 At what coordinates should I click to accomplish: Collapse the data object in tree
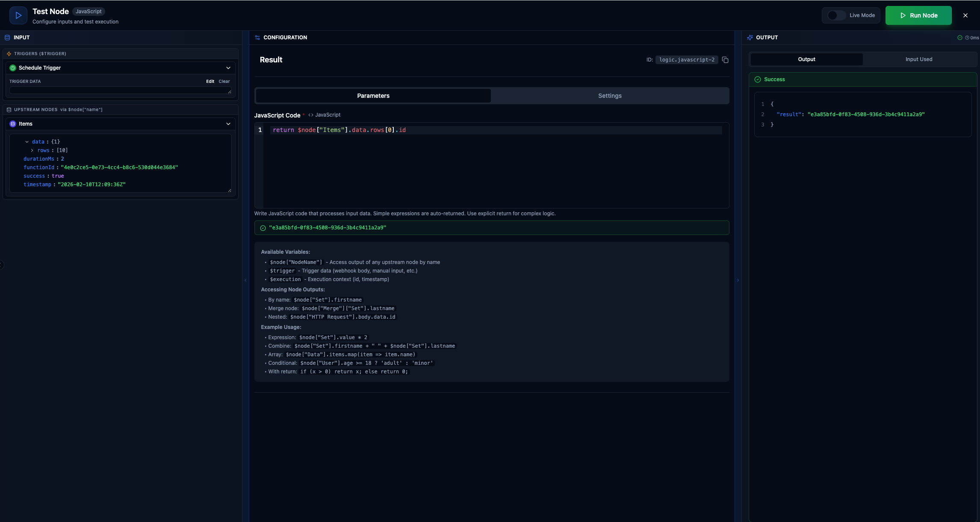pyautogui.click(x=27, y=142)
